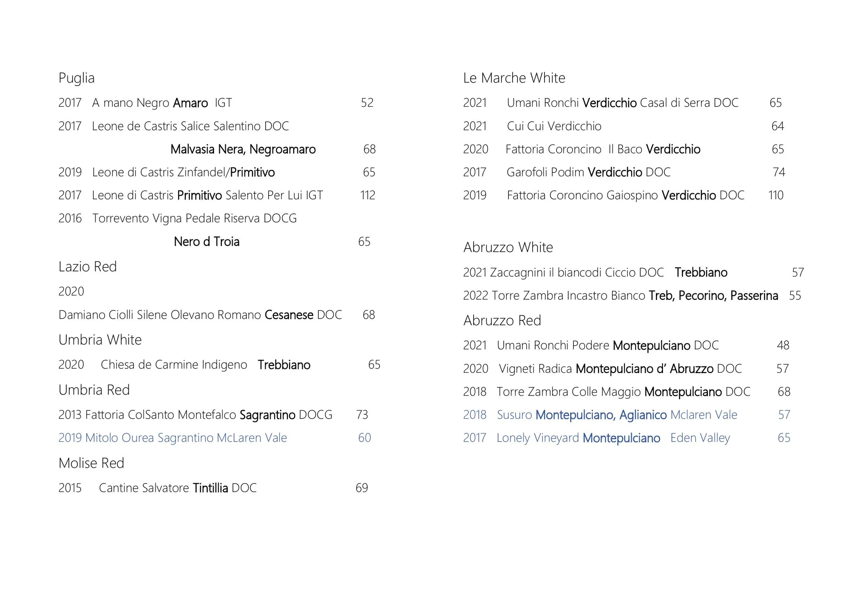This screenshot has height=614, width=868.
Task: Click Torrevento Vigna Pedale Riserva DOCG
Action: [x=194, y=218]
